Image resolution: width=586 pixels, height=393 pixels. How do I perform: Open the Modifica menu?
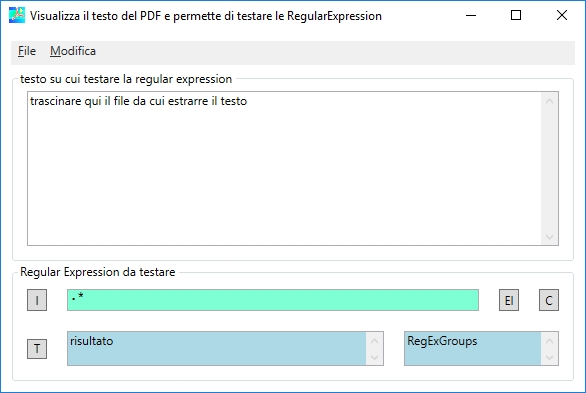click(73, 51)
